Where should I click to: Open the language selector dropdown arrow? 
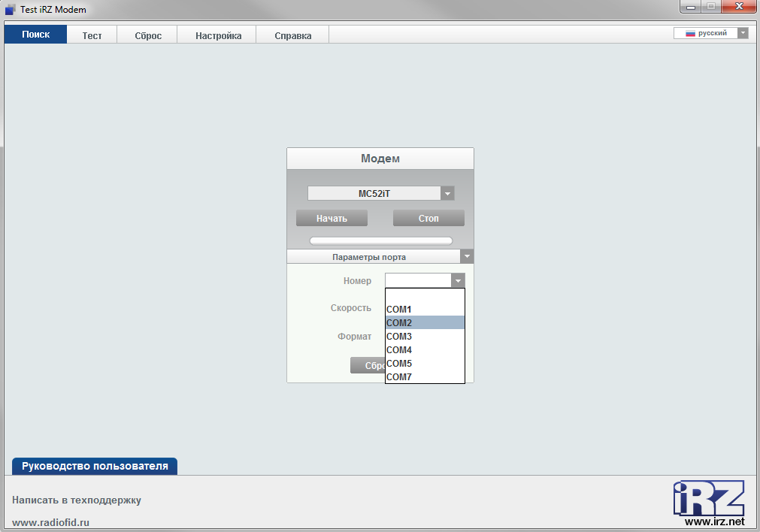click(743, 33)
